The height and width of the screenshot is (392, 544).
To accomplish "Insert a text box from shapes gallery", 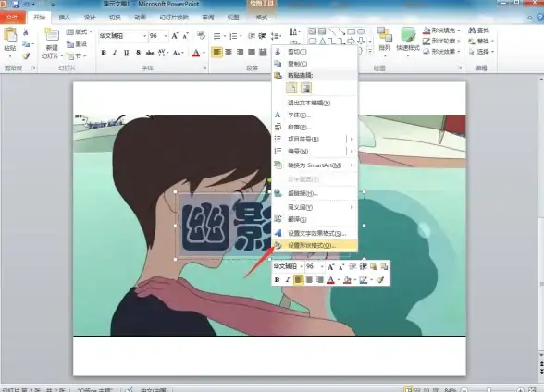I will (313, 31).
